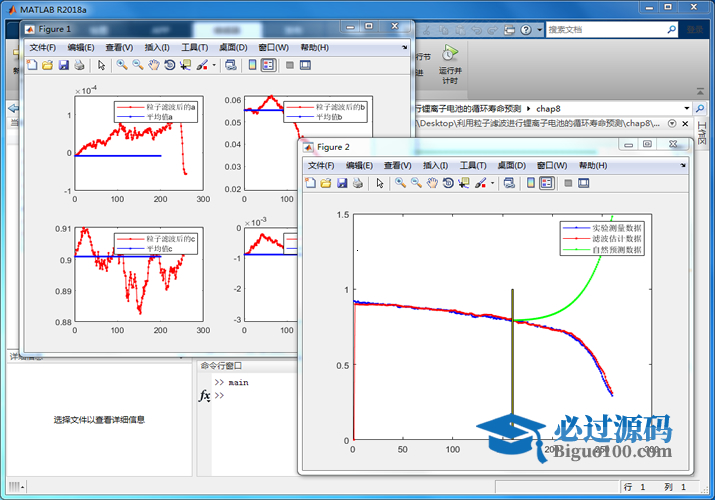Toggle Show Plot Tools in Figure 1 toolbar
The image size is (715, 500).
pos(305,65)
